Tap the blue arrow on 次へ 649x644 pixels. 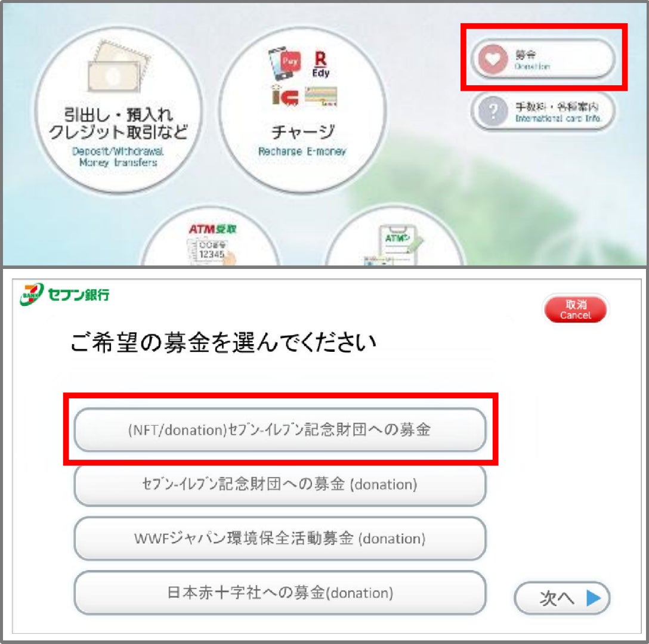pyautogui.click(x=594, y=597)
